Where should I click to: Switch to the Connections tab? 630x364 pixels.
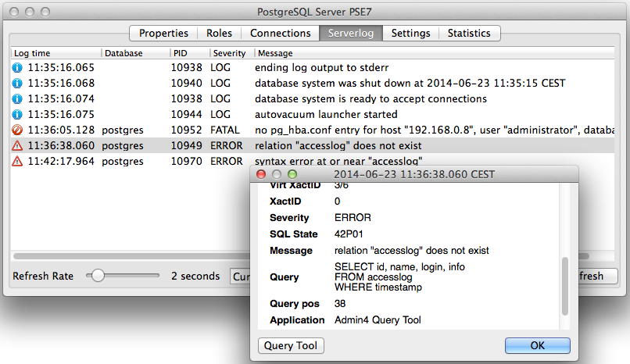281,33
